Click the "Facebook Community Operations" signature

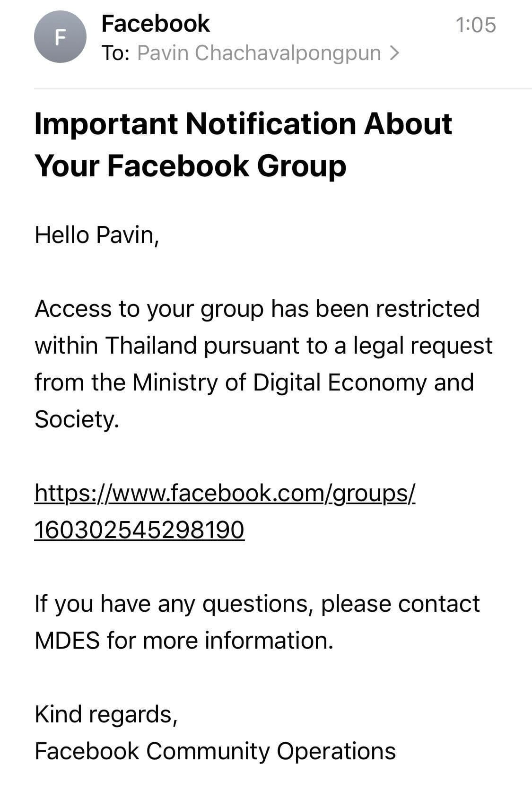pos(215,751)
